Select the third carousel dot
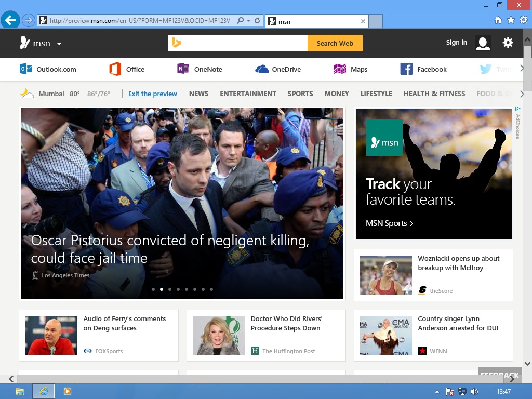 click(x=170, y=289)
